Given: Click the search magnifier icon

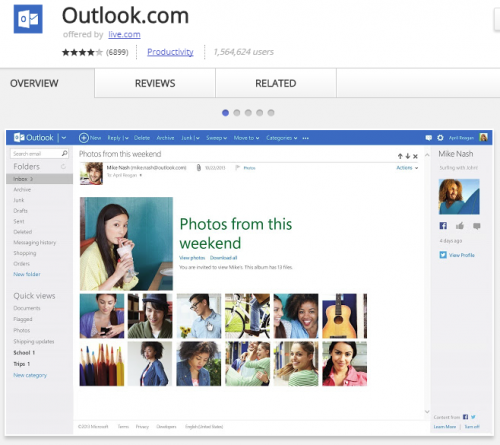Looking at the screenshot, I should pyautogui.click(x=64, y=153).
